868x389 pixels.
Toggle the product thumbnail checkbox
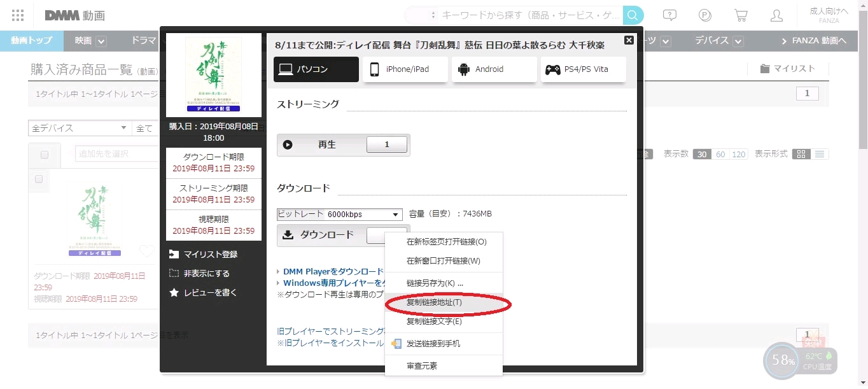point(39,179)
